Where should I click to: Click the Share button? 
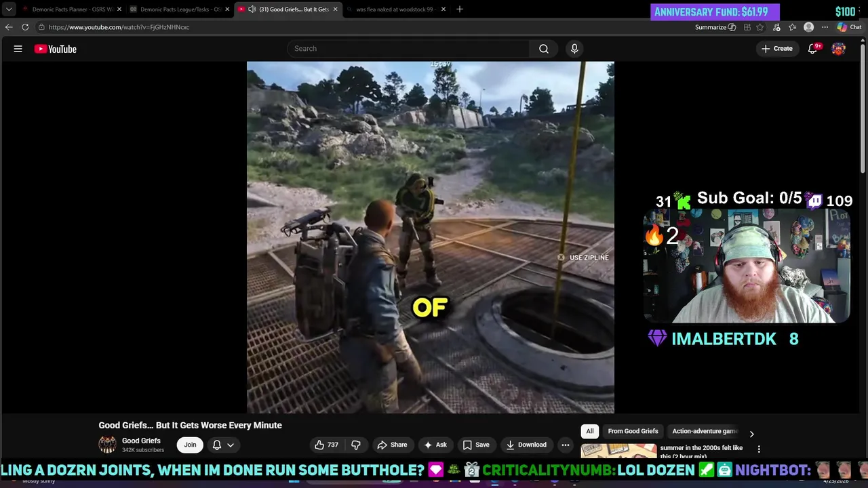tap(392, 445)
